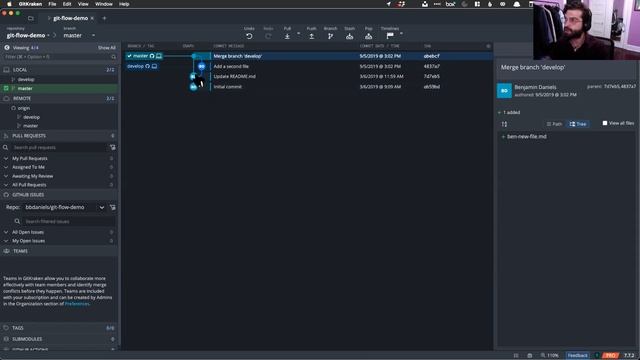This screenshot has height=360, width=640.
Task: Click the Search pull requests field
Action: point(60,147)
